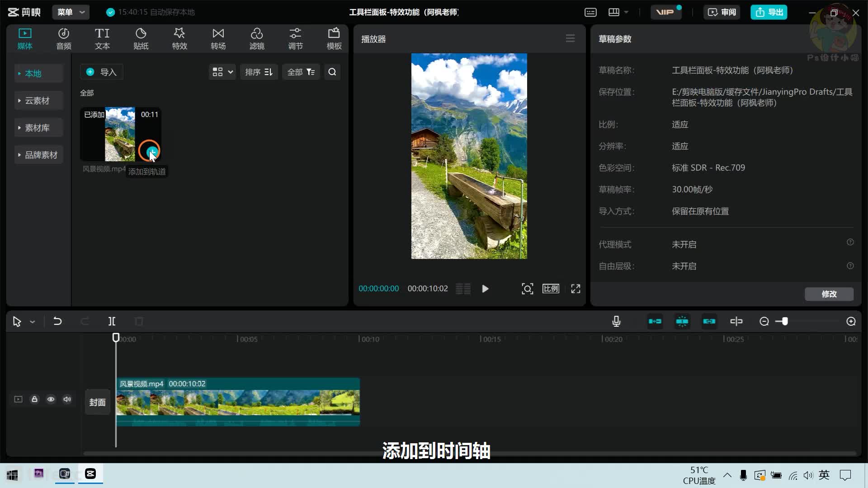The image size is (868, 488).
Task: Toggle video track visibility eye icon
Action: (51, 399)
